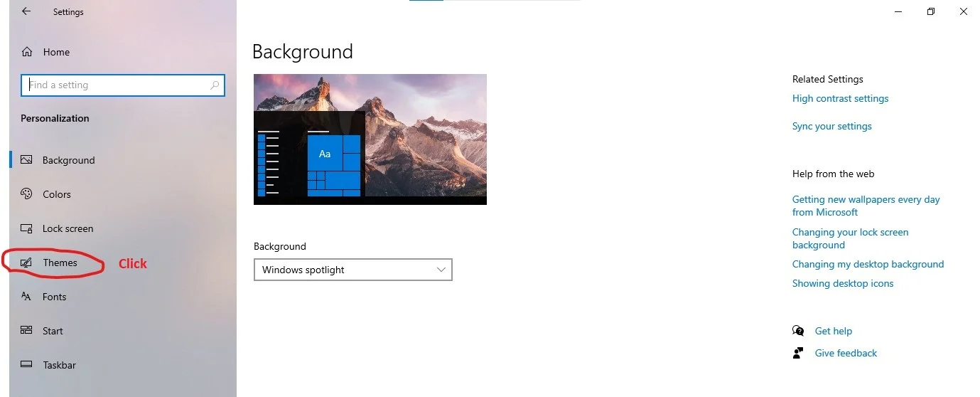Click the Start tiles icon
980x397 pixels.
pyautogui.click(x=26, y=330)
